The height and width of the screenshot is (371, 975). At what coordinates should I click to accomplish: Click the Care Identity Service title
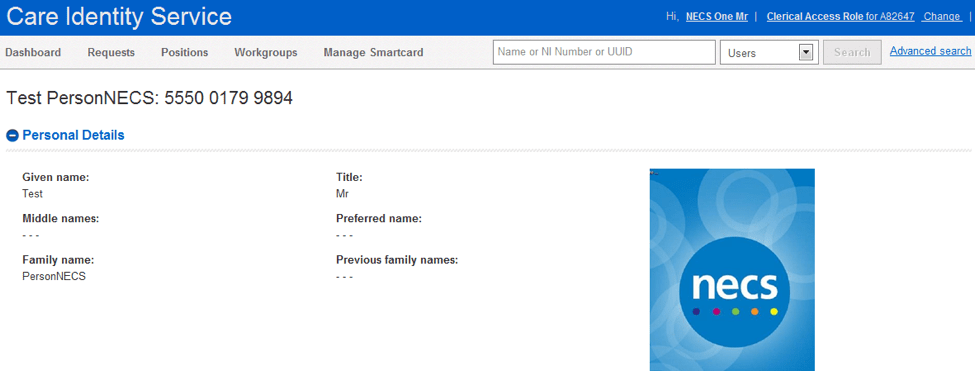119,17
